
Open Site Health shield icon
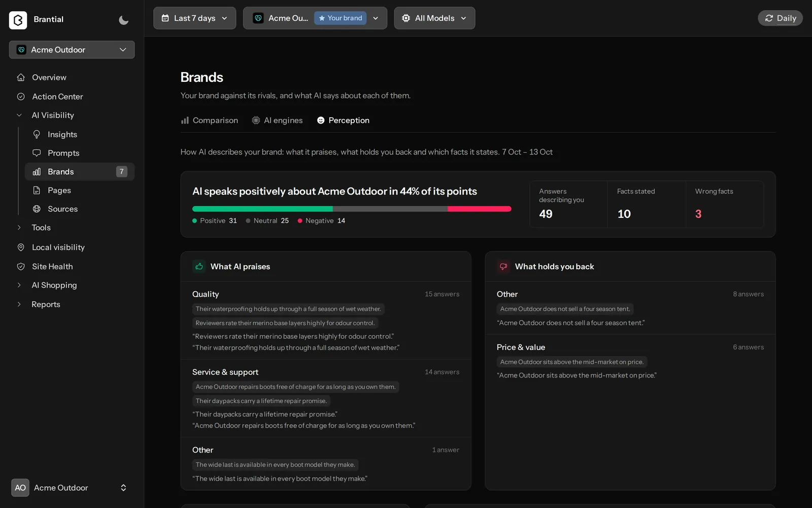coord(21,266)
